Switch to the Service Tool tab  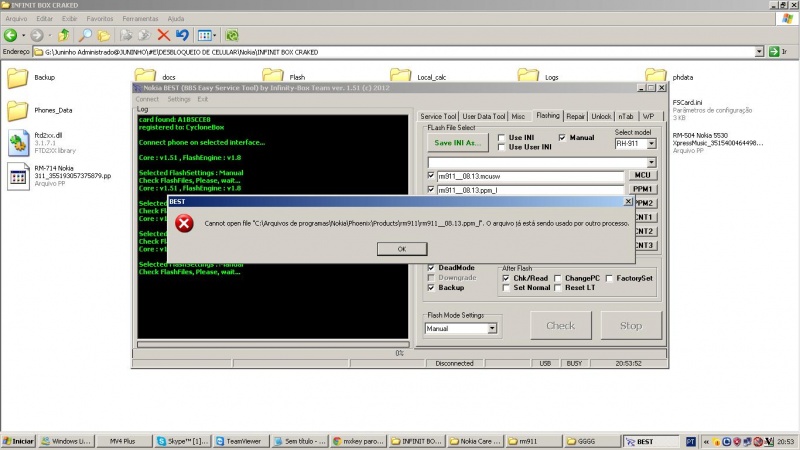click(438, 116)
